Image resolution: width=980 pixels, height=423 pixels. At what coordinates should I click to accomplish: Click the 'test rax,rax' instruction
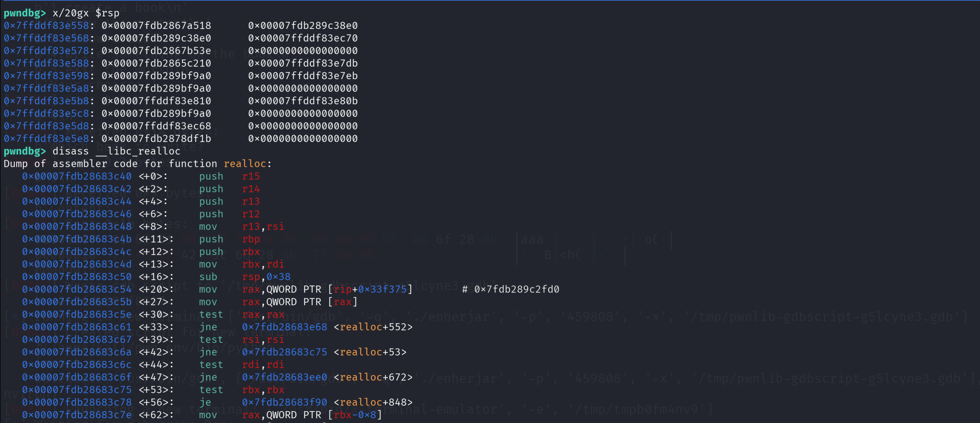pos(242,314)
